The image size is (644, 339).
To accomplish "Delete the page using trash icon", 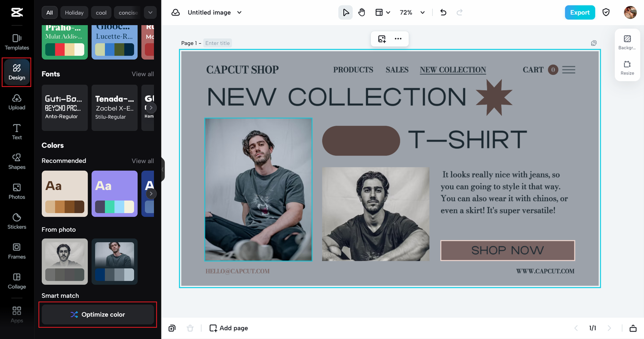I will [x=190, y=328].
